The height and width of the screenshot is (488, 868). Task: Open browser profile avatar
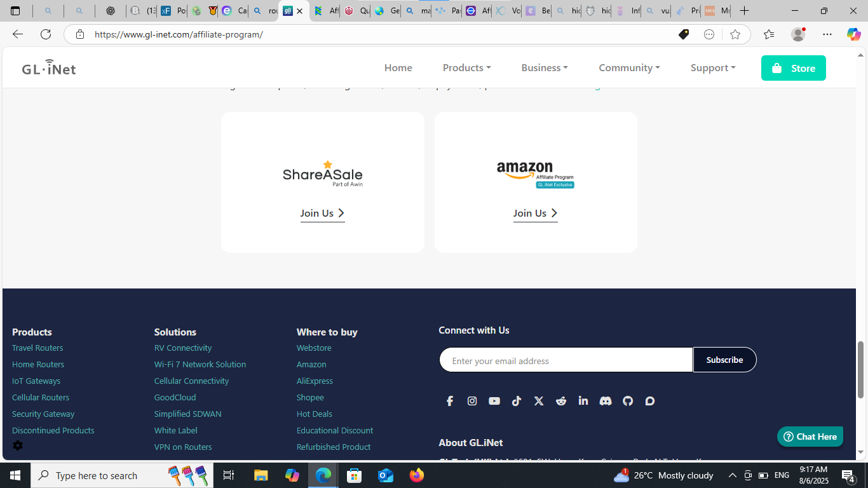point(798,34)
